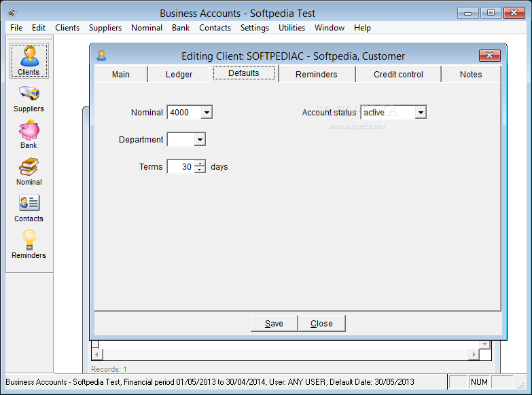
Task: Open the Suppliers menu
Action: pyautogui.click(x=105, y=28)
